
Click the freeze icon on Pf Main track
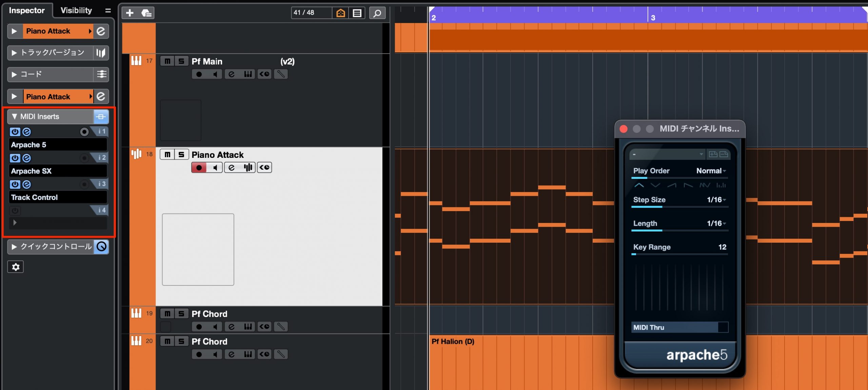281,74
